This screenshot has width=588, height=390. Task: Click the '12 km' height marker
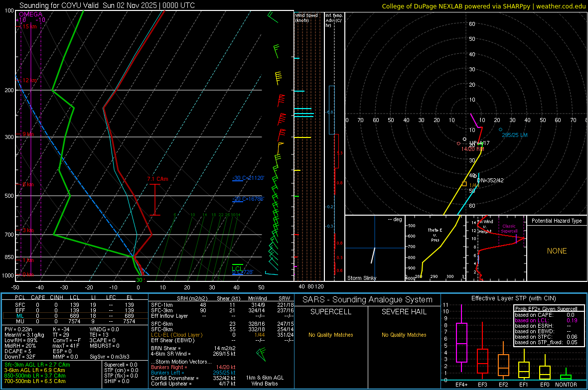pos(30,80)
